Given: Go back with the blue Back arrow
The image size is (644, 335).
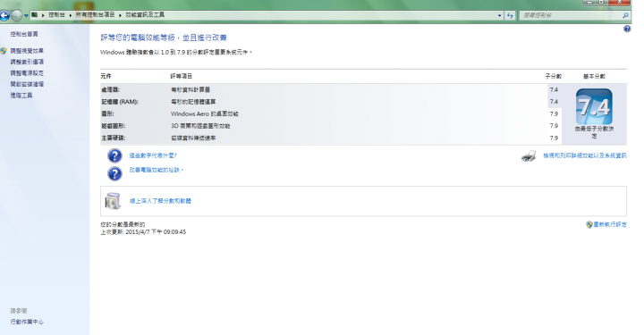Looking at the screenshot, I should pyautogui.click(x=4, y=15).
